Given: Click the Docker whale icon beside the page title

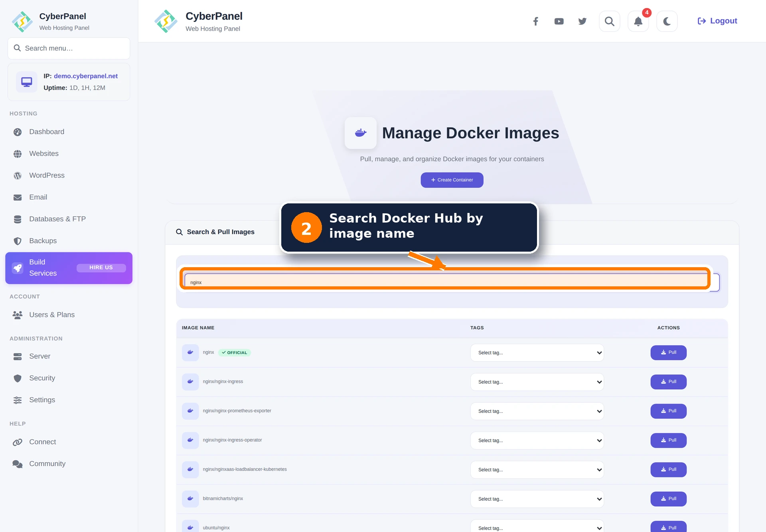Looking at the screenshot, I should [x=361, y=133].
